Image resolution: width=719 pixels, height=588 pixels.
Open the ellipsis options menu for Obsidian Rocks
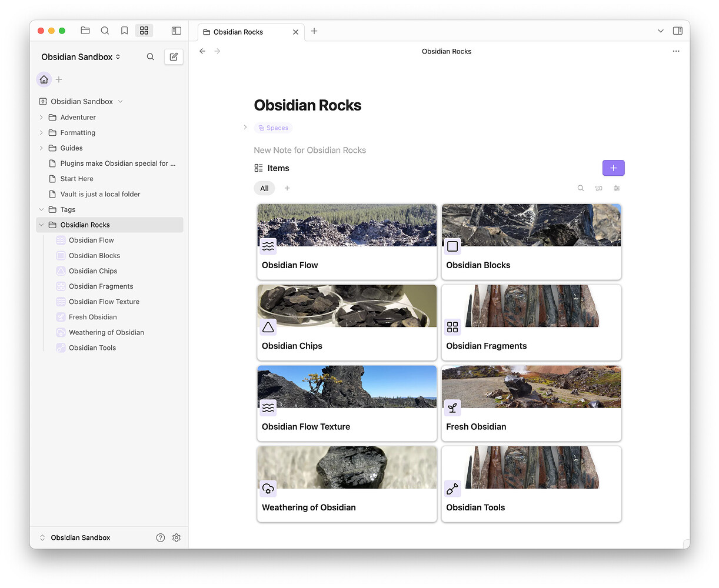[675, 51]
